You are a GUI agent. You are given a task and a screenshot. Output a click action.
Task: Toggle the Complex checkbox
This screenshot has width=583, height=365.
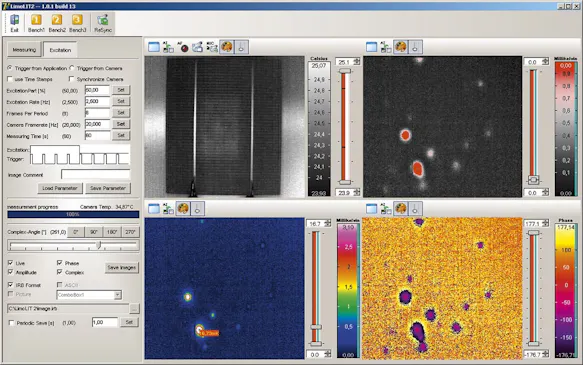[x=59, y=272]
